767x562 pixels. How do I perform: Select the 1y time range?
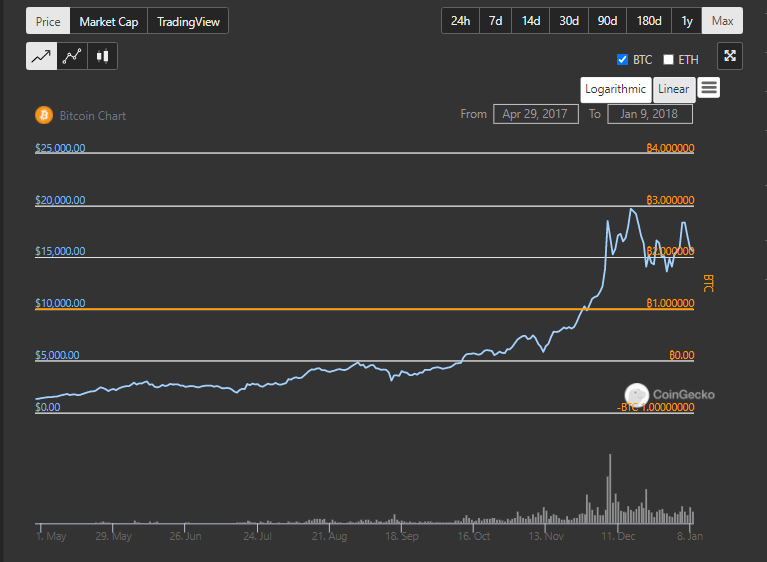click(687, 21)
